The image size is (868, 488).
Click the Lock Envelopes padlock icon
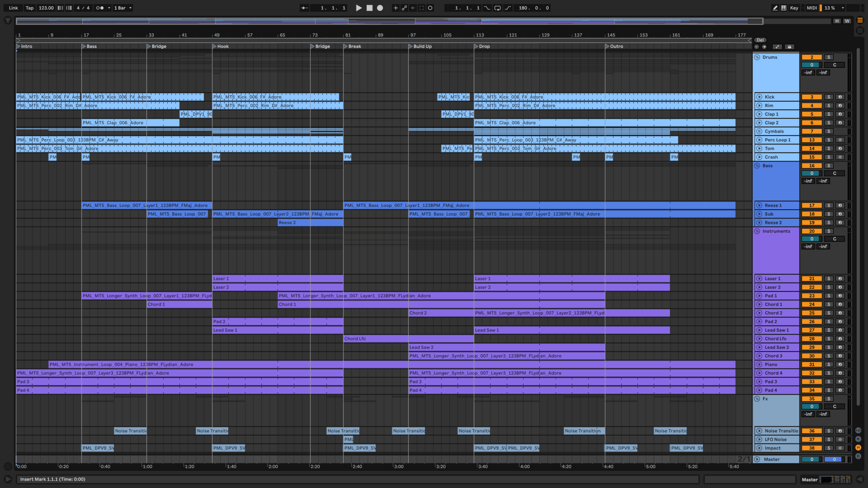(789, 47)
